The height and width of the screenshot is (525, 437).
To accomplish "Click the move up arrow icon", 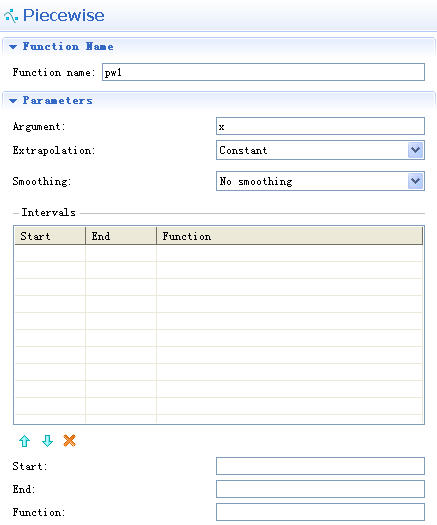I will [x=24, y=441].
